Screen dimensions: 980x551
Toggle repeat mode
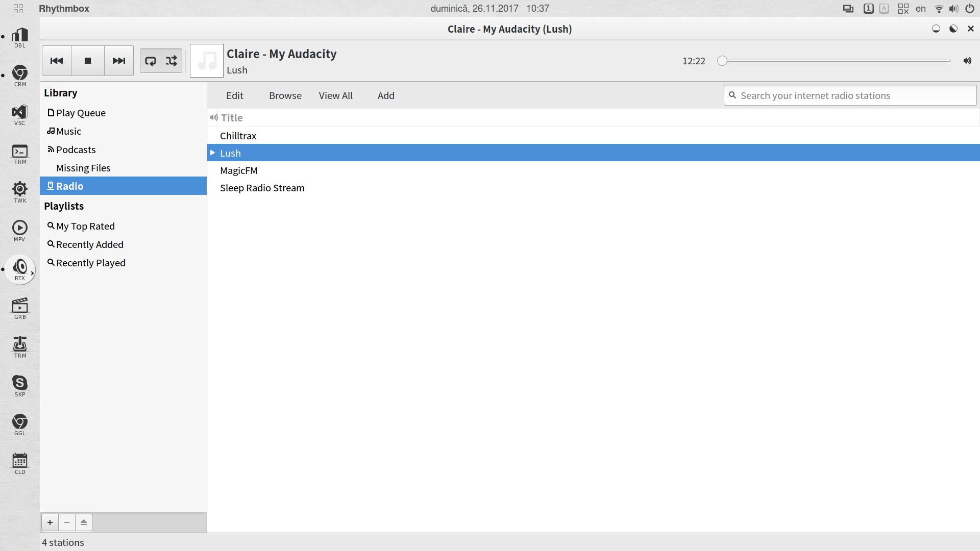pos(151,61)
